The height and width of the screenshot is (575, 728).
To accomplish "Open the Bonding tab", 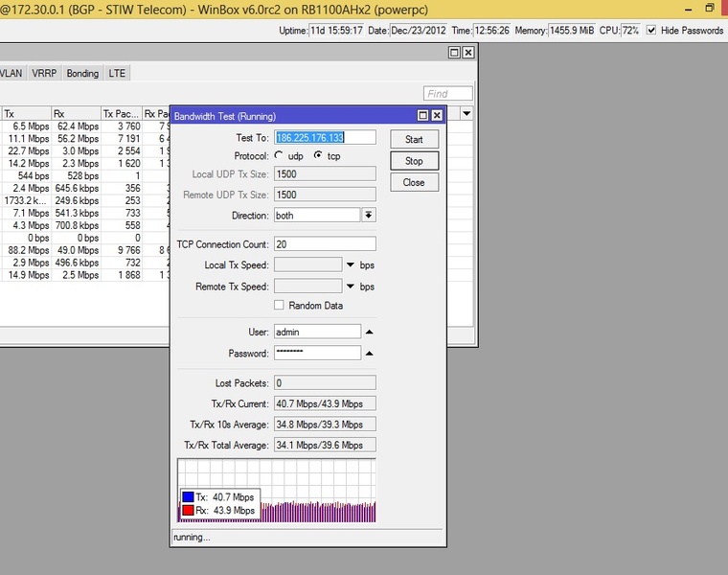I will click(82, 73).
